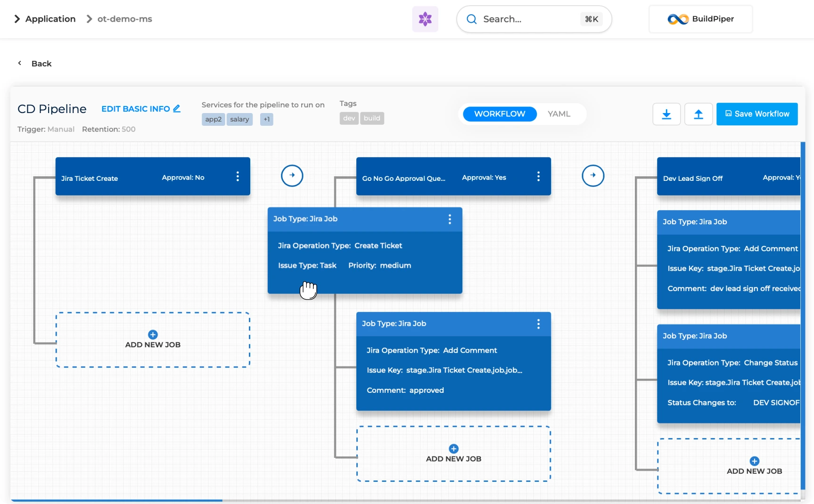Open the kebab menu on the Add Comment approved job
The height and width of the screenshot is (504, 814).
(x=538, y=324)
